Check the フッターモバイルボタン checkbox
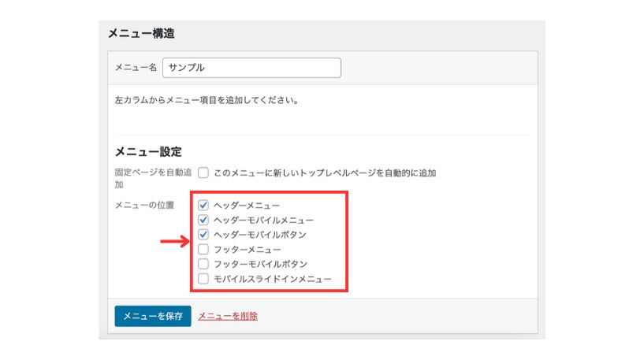Screen dimensions: 644x360 [203, 264]
